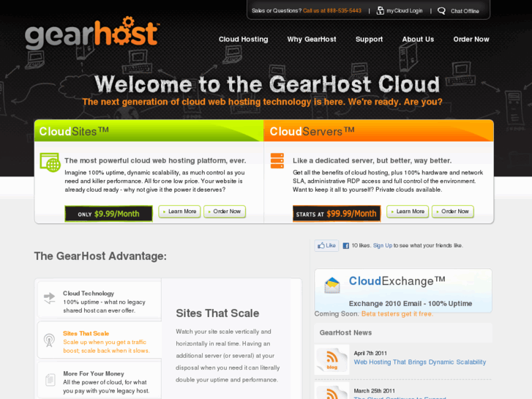532x399 pixels.
Task: Click the myCloud Login lock icon
Action: 381,11
